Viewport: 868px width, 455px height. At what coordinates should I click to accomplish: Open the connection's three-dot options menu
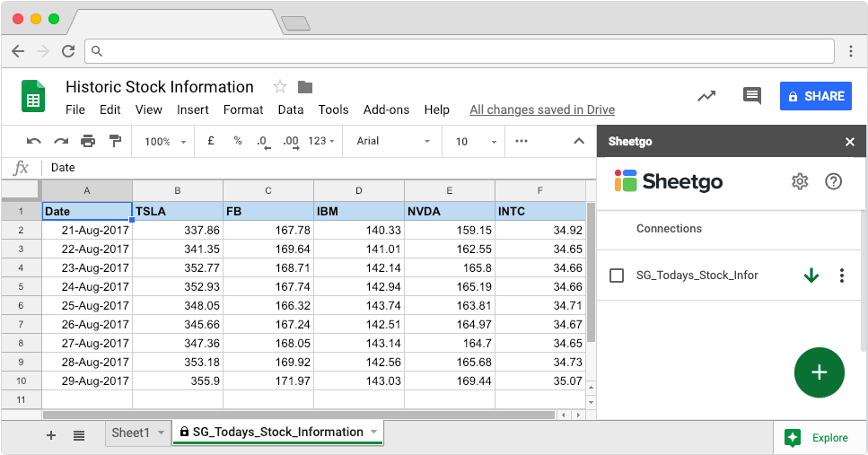(841, 276)
